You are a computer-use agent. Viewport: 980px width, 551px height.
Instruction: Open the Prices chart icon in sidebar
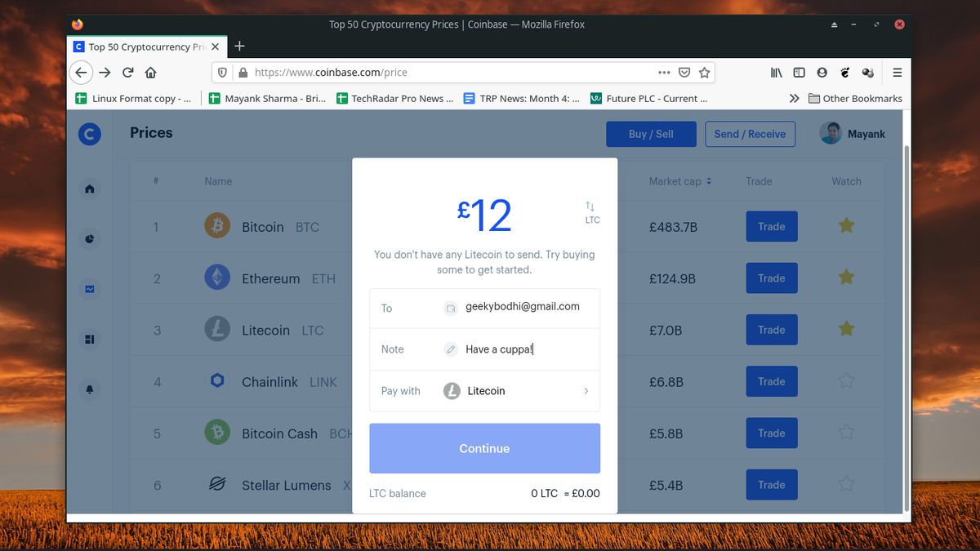click(89, 288)
